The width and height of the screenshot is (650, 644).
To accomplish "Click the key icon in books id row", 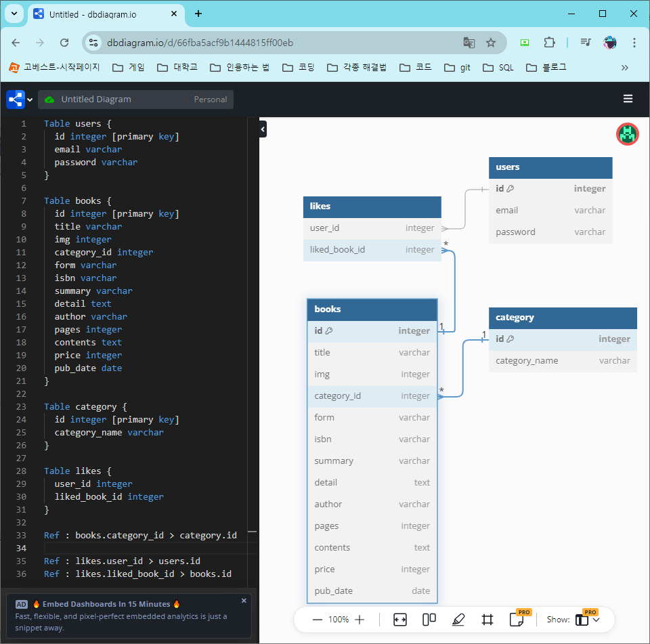I will tap(329, 331).
